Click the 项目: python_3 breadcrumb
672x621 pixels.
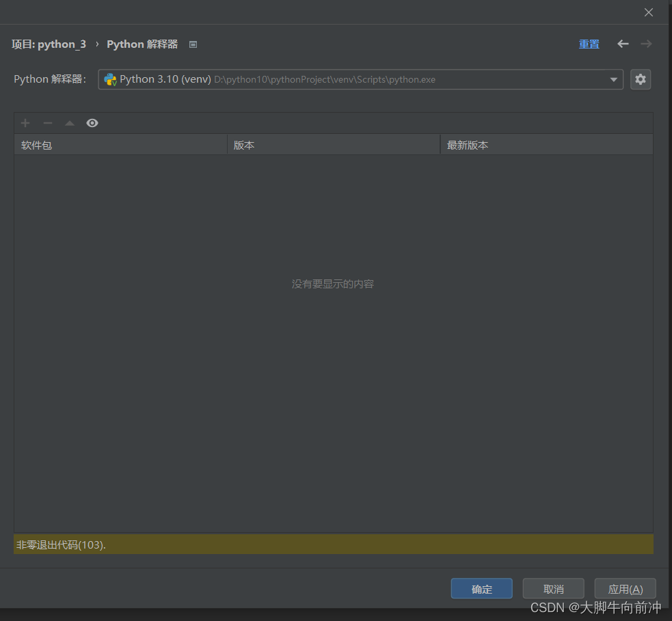coord(49,44)
